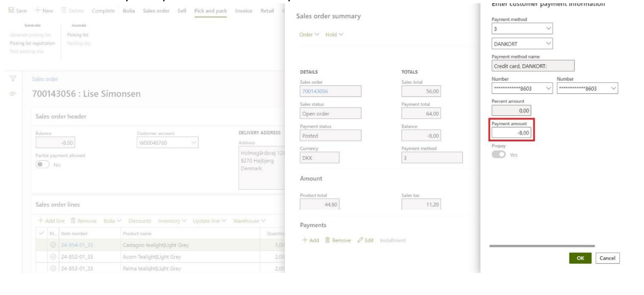
Task: Expand the Customer account W00048760 dropdown
Action: pyautogui.click(x=194, y=142)
